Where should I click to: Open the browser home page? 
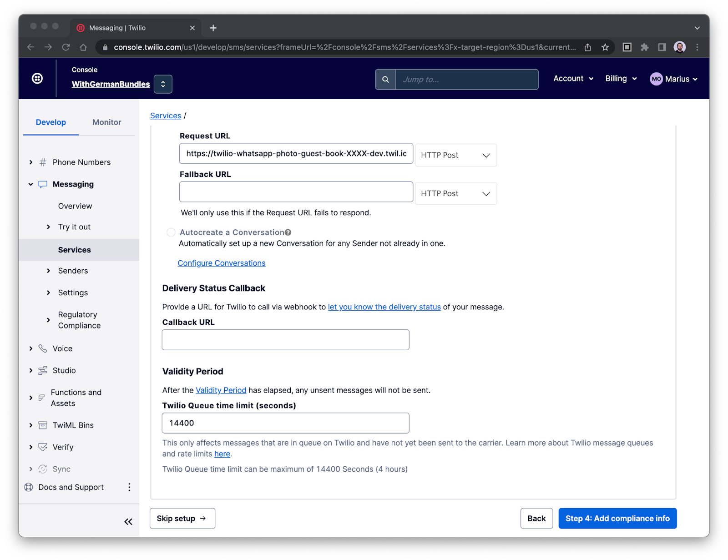pyautogui.click(x=83, y=47)
